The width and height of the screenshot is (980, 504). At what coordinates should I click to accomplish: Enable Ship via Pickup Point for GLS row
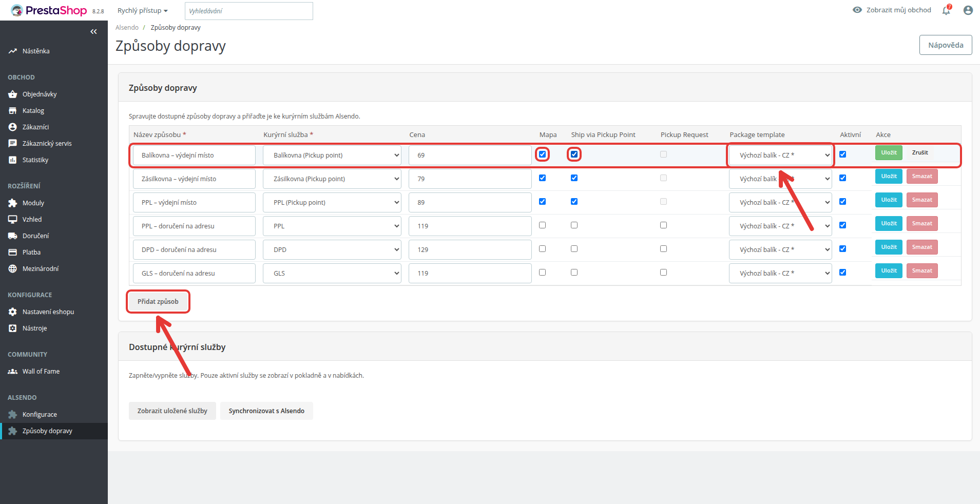pyautogui.click(x=574, y=273)
